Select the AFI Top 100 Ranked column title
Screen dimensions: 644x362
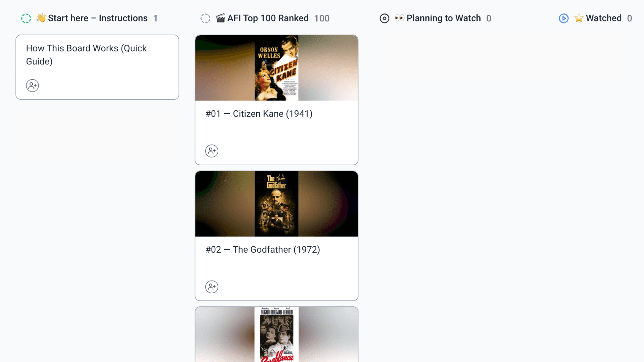click(268, 18)
